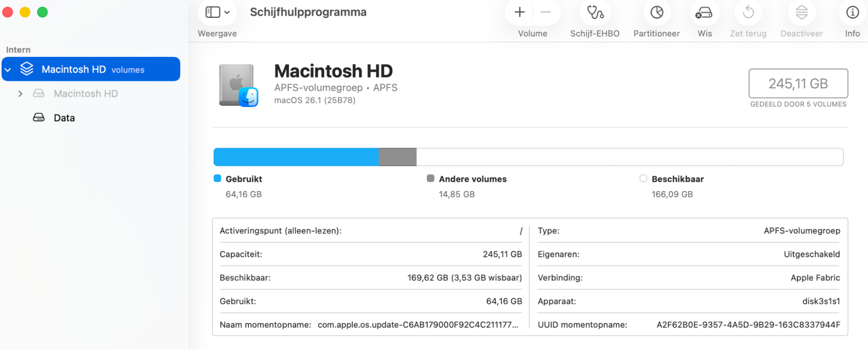This screenshot has height=350, width=868.
Task: Click the Andere volumes legend indicator
Action: point(431,178)
